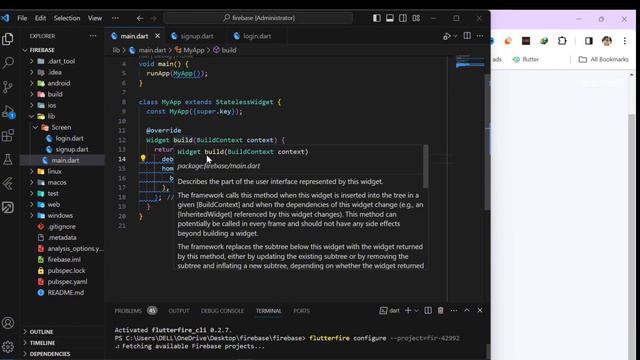Image resolution: width=640 pixels, height=360 pixels.
Task: Close the main.dart tab
Action: [x=157, y=36]
